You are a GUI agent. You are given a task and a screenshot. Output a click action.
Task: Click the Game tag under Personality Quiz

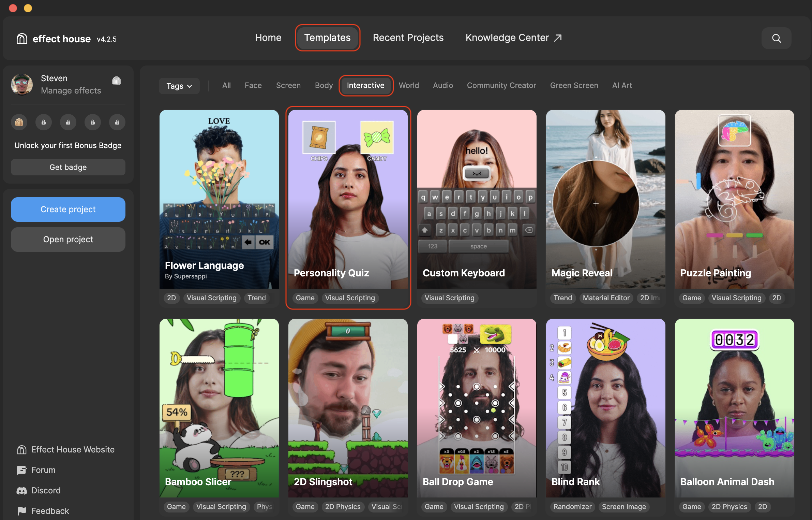[305, 298]
